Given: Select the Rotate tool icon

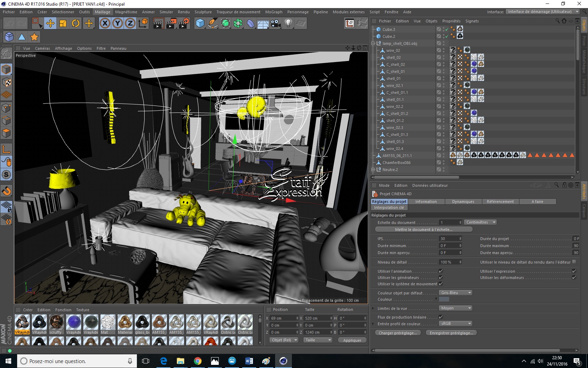Looking at the screenshot, I should [76, 23].
